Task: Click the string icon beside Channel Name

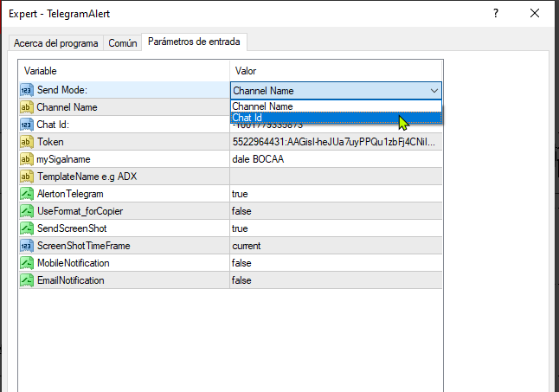Action: click(x=27, y=107)
